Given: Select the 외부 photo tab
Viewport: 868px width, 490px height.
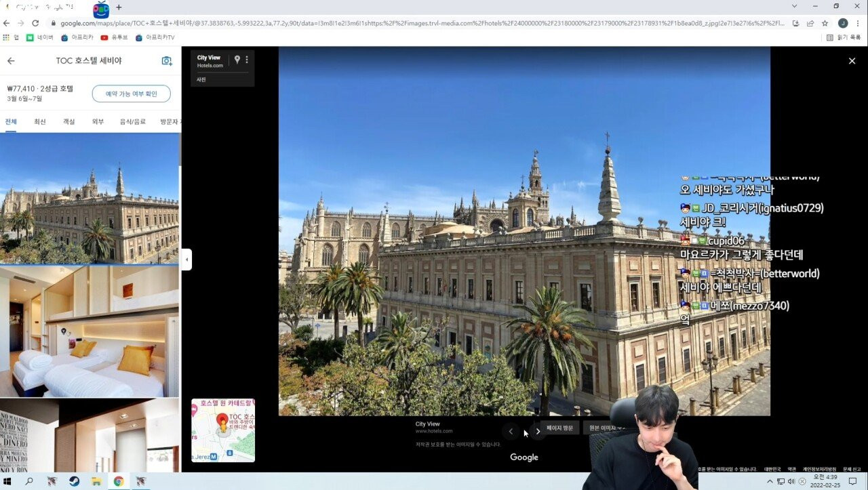Looking at the screenshot, I should point(98,121).
